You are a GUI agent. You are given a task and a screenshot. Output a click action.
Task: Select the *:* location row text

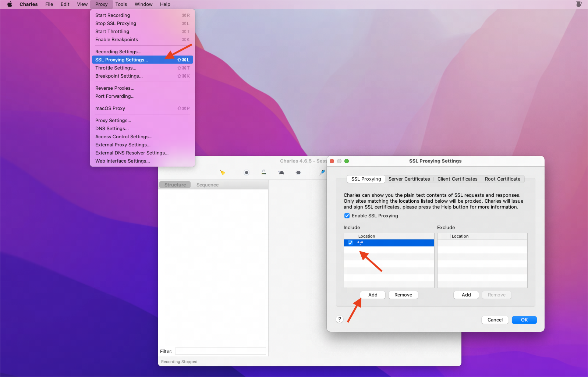pyautogui.click(x=360, y=243)
